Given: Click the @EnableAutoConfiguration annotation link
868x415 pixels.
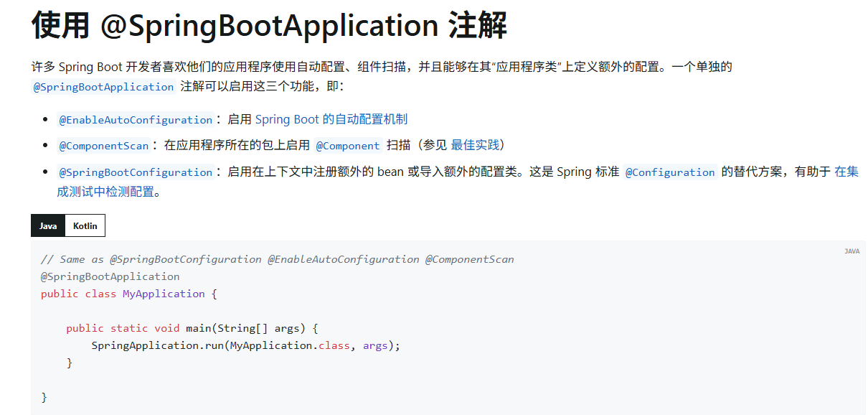Looking at the screenshot, I should 136,120.
